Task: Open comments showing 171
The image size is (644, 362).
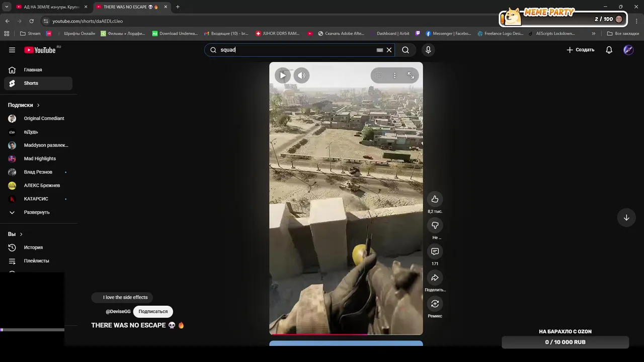Action: tap(435, 251)
